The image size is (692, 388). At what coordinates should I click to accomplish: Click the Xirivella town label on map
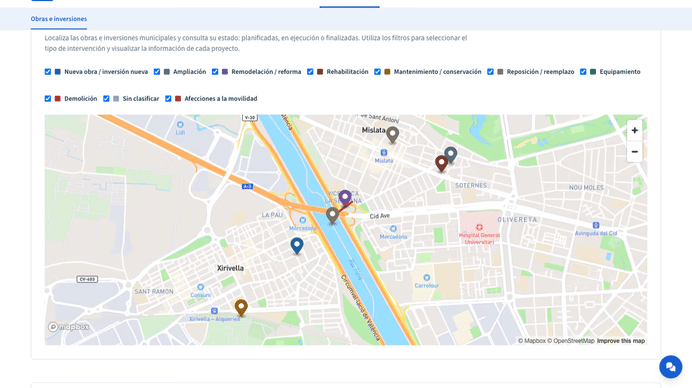pyautogui.click(x=230, y=268)
